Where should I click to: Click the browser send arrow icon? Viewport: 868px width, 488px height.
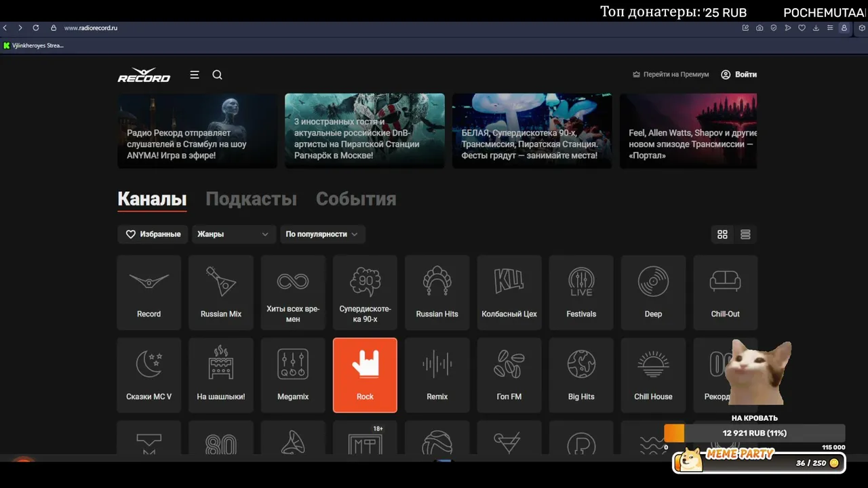pyautogui.click(x=787, y=28)
